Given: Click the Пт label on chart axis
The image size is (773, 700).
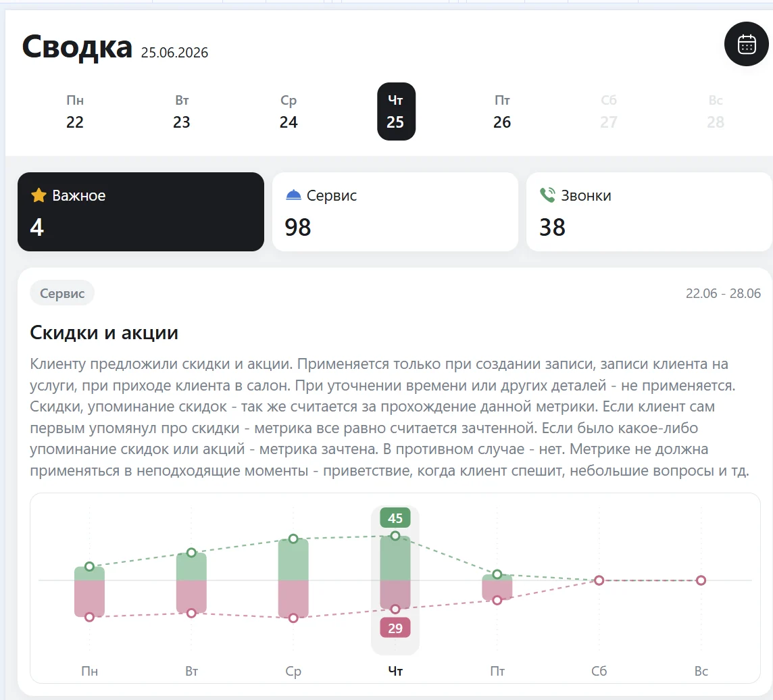Looking at the screenshot, I should 497,671.
